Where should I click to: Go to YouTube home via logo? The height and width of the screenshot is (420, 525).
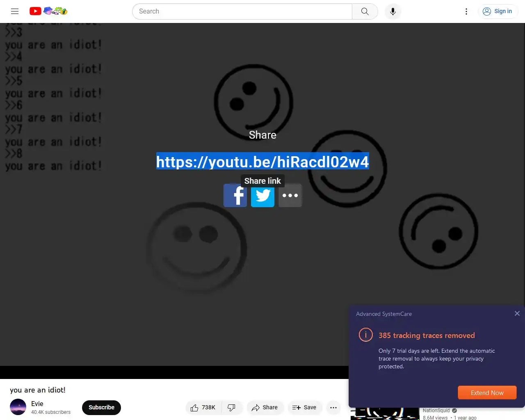[48, 11]
